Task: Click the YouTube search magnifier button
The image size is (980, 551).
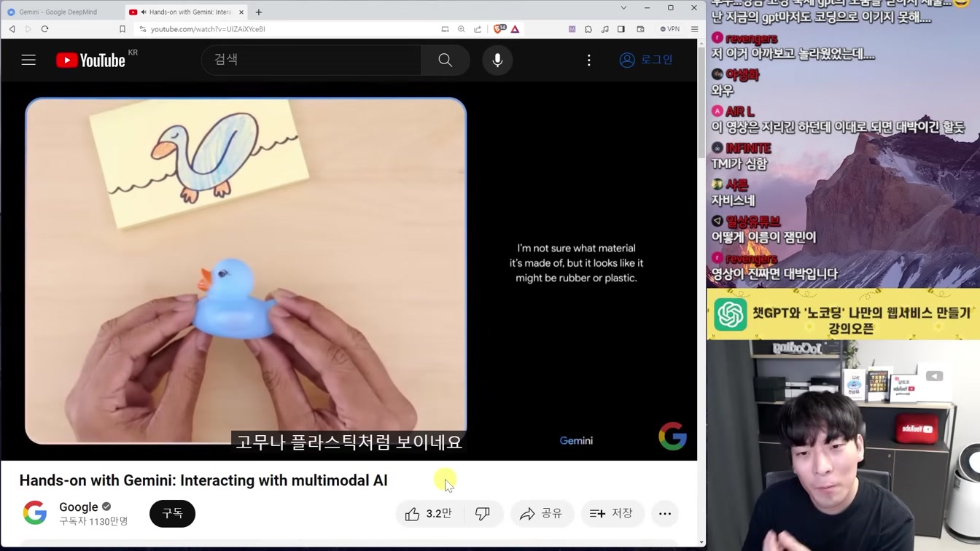Action: point(445,60)
